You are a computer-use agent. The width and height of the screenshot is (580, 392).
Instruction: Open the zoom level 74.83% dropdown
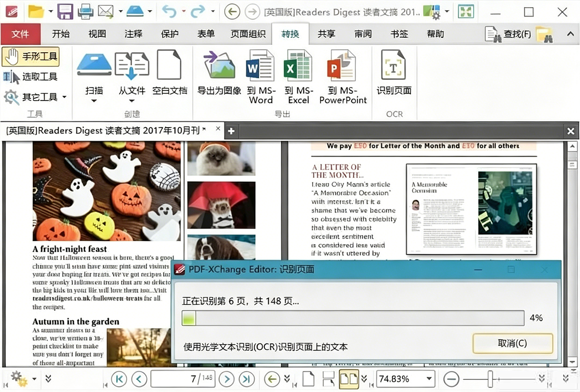tap(429, 378)
